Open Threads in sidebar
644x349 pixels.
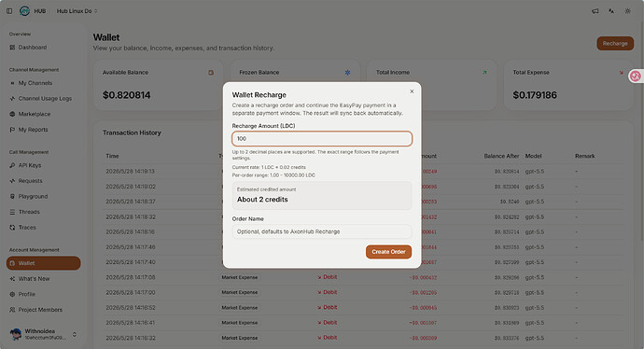[x=44, y=212]
